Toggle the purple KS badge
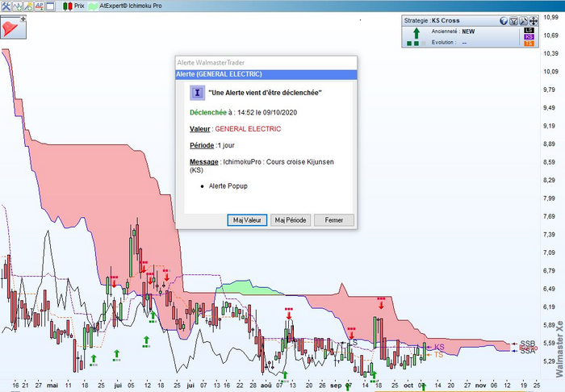The image size is (565, 392). point(529,37)
